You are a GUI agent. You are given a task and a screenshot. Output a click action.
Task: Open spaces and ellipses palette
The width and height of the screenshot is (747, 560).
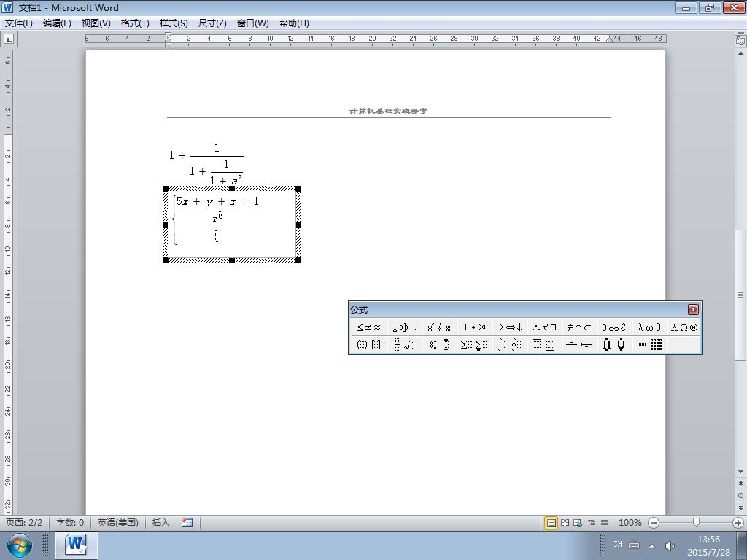(404, 327)
